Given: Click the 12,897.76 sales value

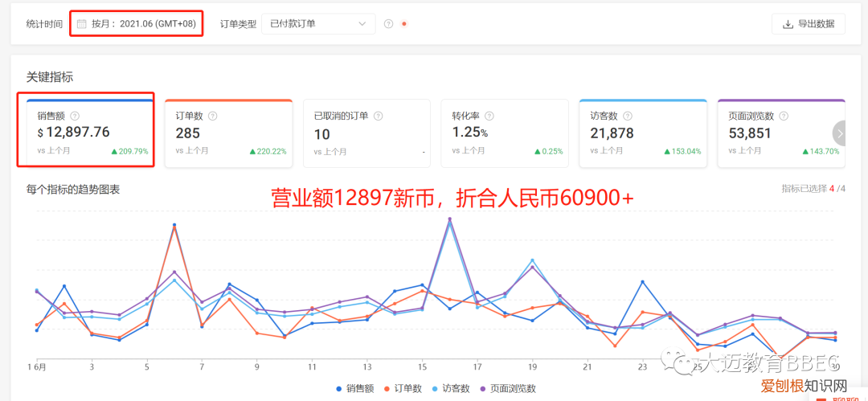Looking at the screenshot, I should click(74, 133).
